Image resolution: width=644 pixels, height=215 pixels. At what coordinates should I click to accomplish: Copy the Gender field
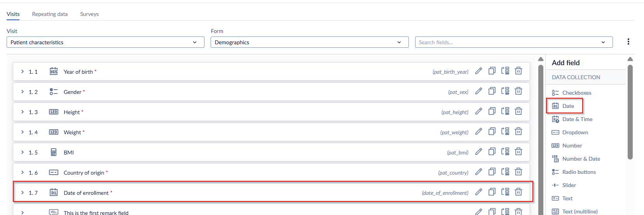coord(492,91)
